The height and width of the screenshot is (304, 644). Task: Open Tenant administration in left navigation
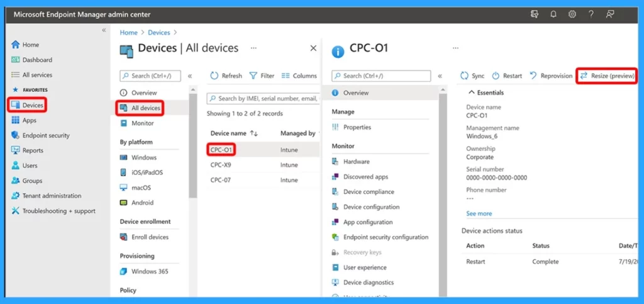(x=47, y=196)
